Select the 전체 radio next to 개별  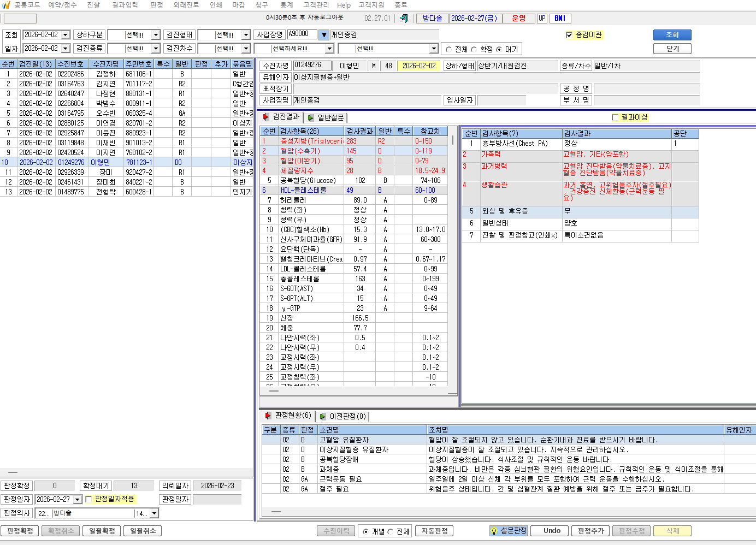pyautogui.click(x=391, y=532)
